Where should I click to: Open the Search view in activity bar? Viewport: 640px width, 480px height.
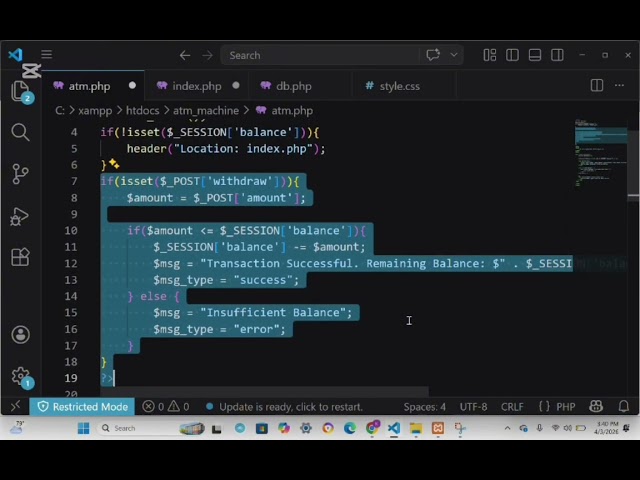point(20,132)
